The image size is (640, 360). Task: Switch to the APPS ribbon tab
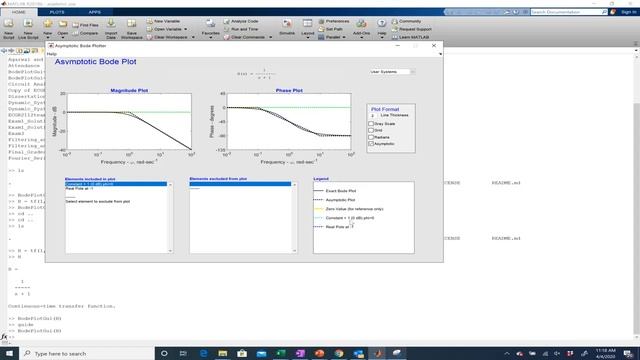point(94,12)
